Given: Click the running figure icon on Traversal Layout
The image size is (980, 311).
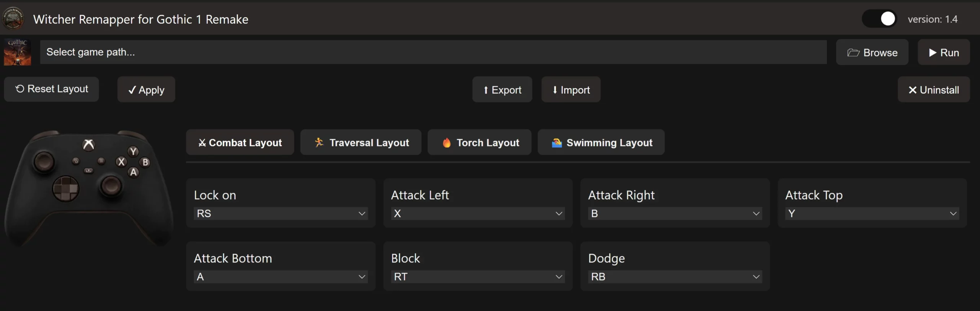Looking at the screenshot, I should click(x=319, y=142).
